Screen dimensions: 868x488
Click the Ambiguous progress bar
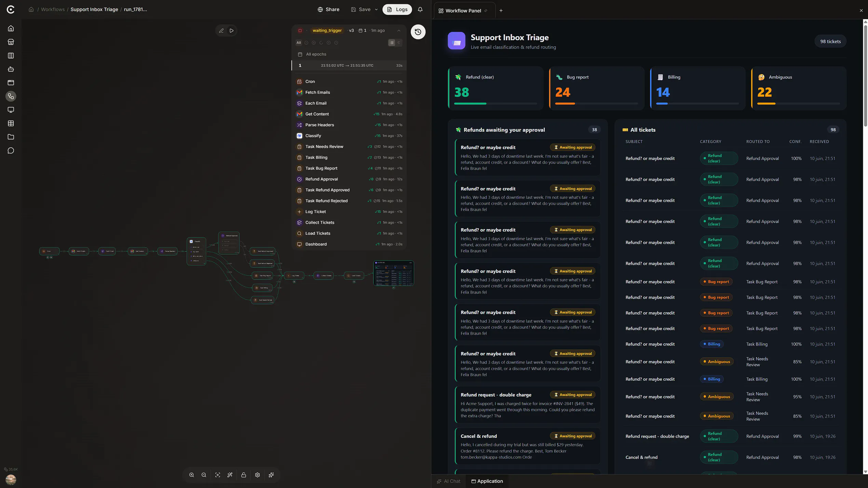(x=798, y=104)
